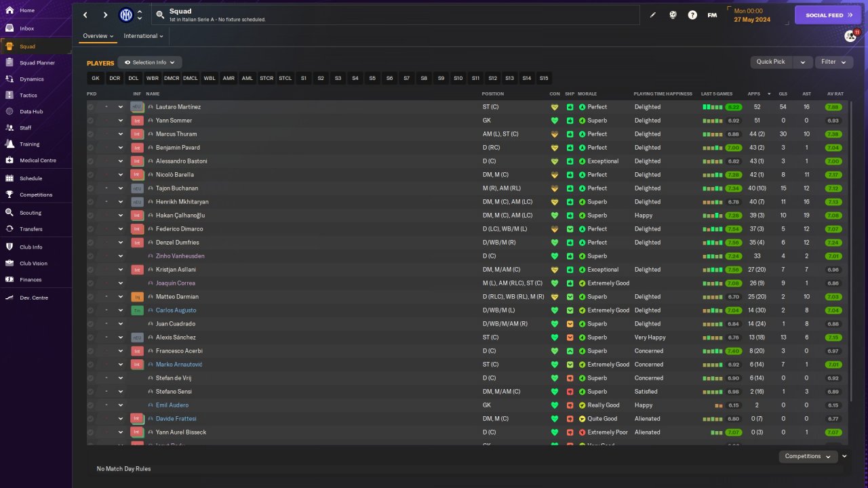868x488 pixels.
Task: Select the GK position slot
Action: tap(96, 79)
